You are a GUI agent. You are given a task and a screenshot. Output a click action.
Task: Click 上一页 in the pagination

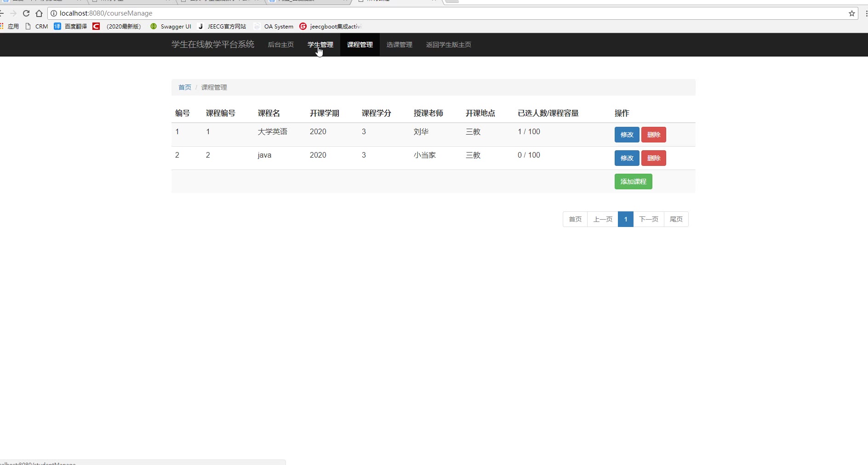[603, 219]
